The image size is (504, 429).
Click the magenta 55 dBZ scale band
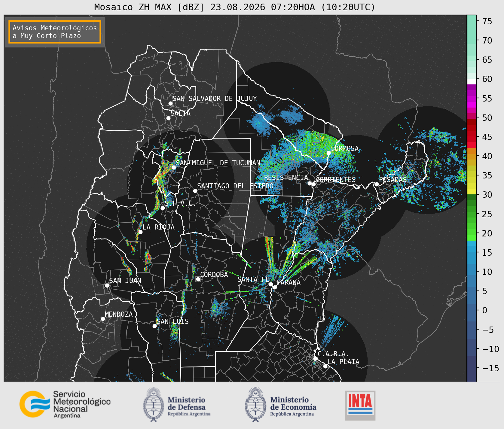[x=472, y=99]
